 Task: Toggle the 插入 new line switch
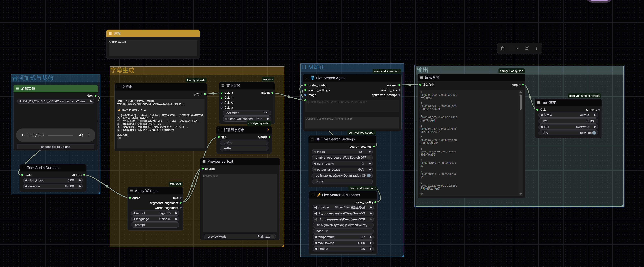(x=594, y=133)
